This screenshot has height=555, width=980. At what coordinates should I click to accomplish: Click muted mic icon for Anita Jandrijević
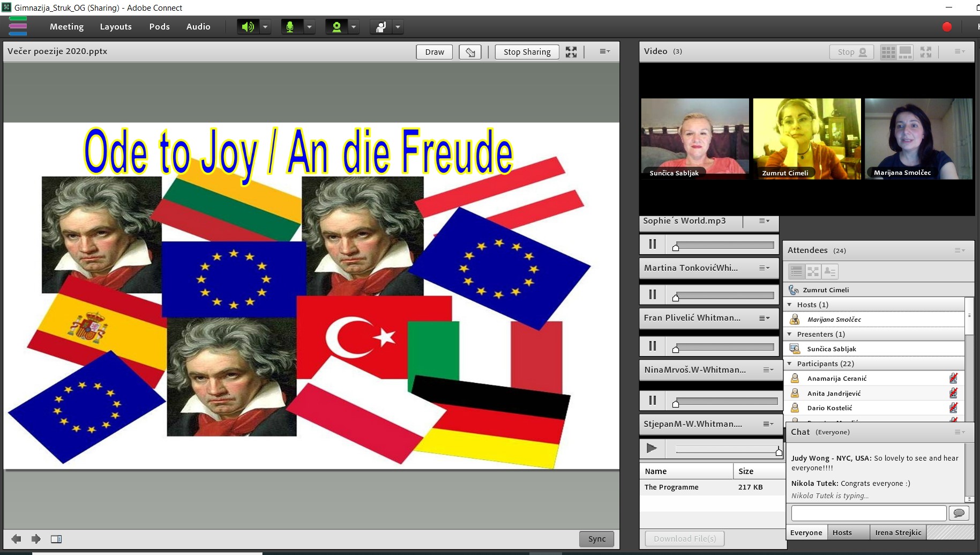pyautogui.click(x=953, y=393)
